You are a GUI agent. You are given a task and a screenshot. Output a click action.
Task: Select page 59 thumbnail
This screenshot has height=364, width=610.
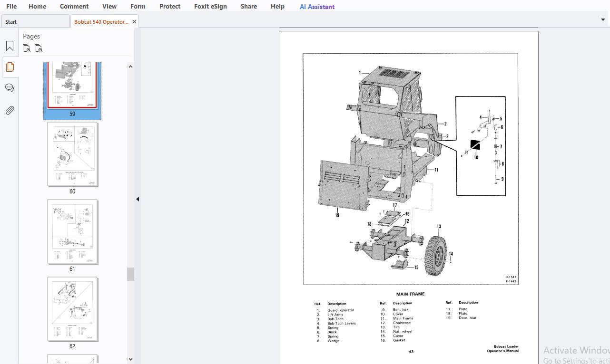[72, 86]
